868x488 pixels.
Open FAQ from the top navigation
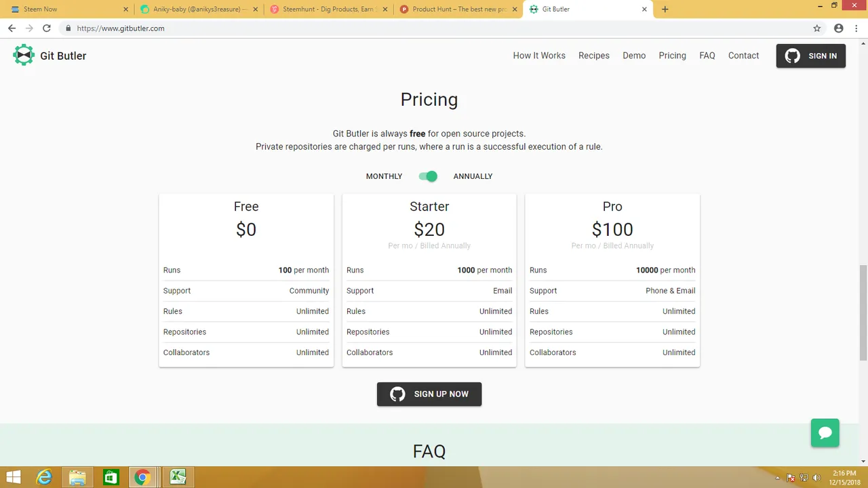point(707,56)
